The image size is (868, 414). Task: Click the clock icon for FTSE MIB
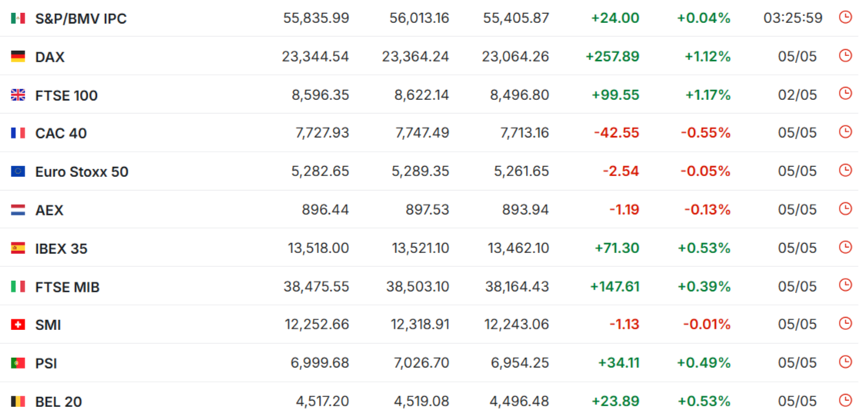[x=845, y=285]
